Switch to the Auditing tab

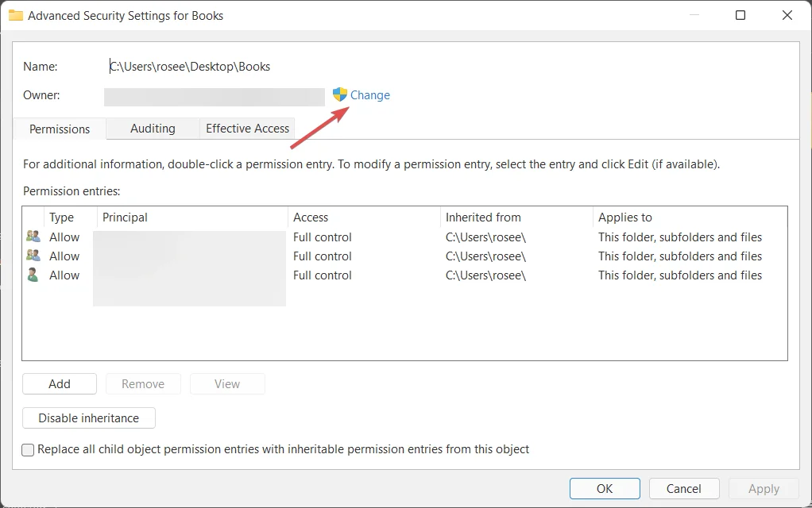[153, 129]
